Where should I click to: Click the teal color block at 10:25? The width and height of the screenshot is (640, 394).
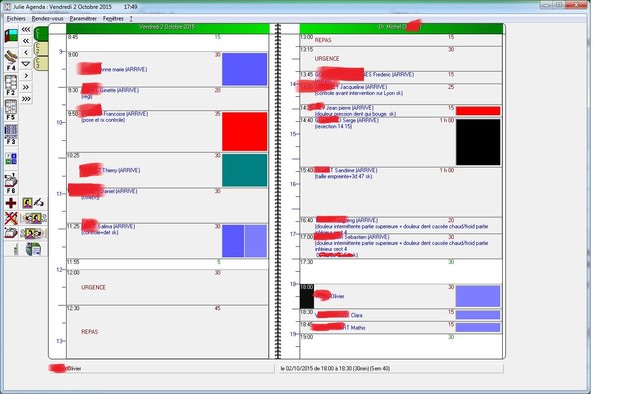tap(244, 170)
